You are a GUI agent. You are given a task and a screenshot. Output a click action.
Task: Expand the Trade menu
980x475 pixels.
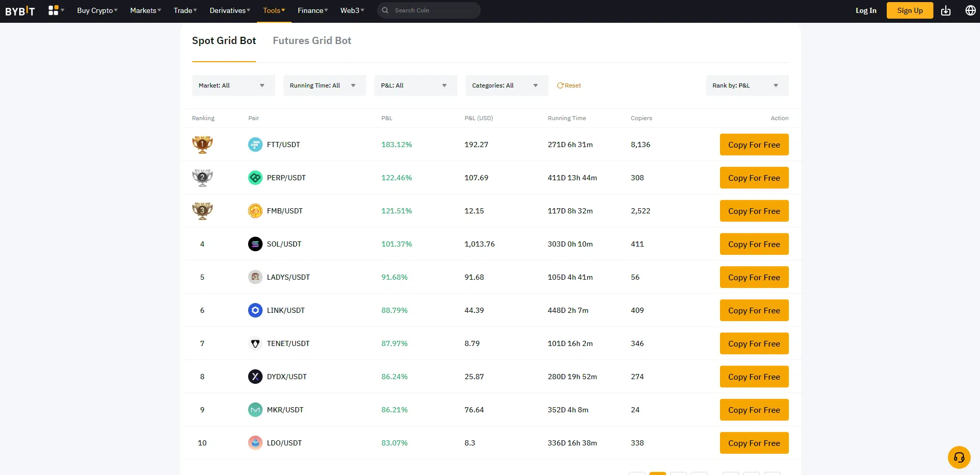click(x=185, y=10)
